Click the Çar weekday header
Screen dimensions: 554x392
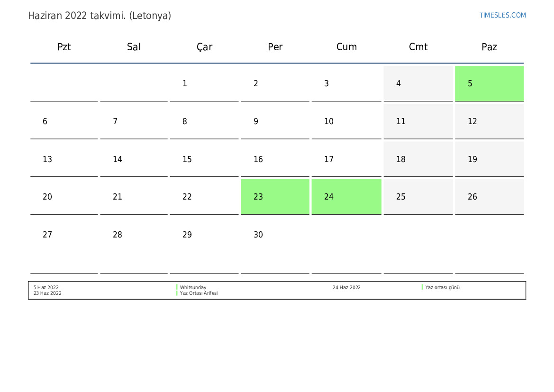tap(204, 47)
